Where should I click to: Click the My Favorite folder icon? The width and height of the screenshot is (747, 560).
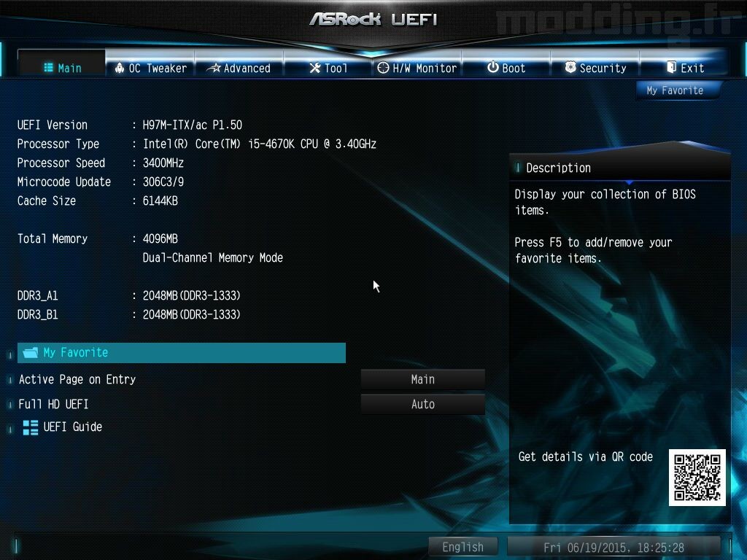[x=31, y=352]
